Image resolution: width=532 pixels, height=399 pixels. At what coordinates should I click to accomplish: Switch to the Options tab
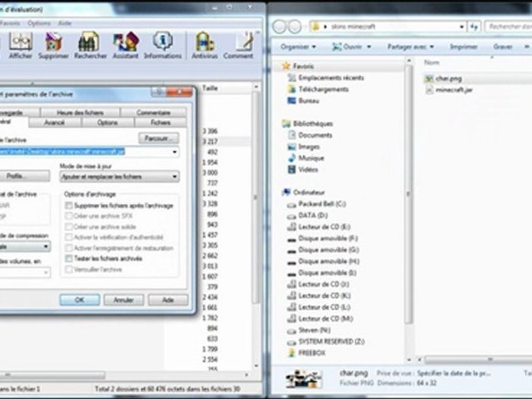[x=108, y=122]
